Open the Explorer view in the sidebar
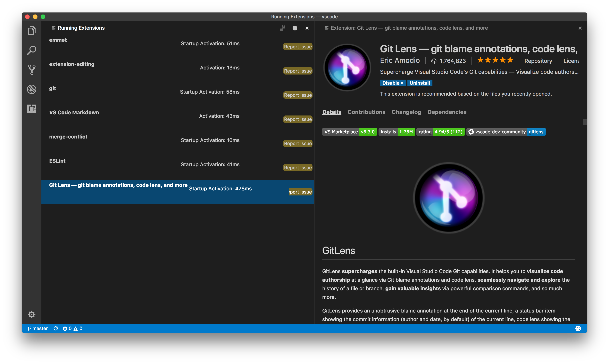This screenshot has width=609, height=364. [32, 30]
